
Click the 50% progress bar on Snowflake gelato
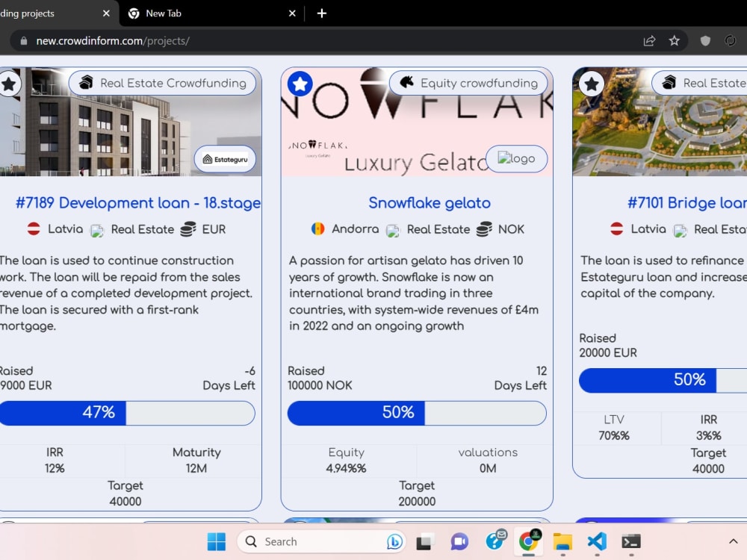pyautogui.click(x=417, y=412)
